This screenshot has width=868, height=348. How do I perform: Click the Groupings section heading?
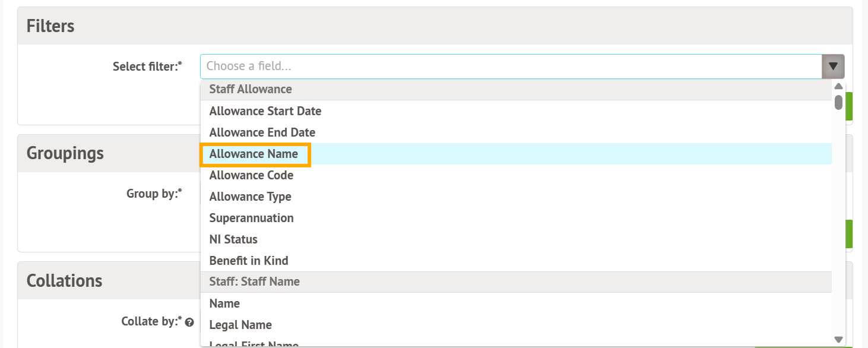(65, 153)
